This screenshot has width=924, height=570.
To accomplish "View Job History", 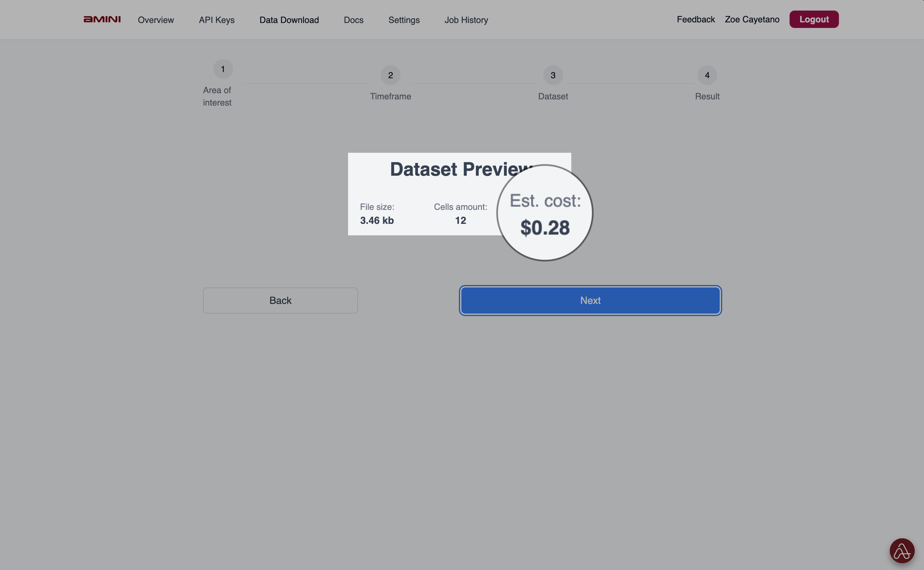I will coord(466,20).
